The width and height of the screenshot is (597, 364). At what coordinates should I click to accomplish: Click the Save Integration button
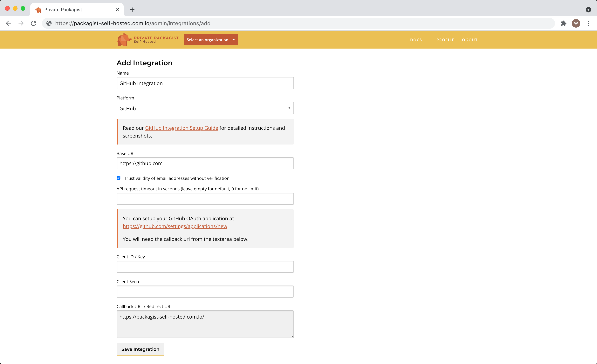[x=140, y=349]
